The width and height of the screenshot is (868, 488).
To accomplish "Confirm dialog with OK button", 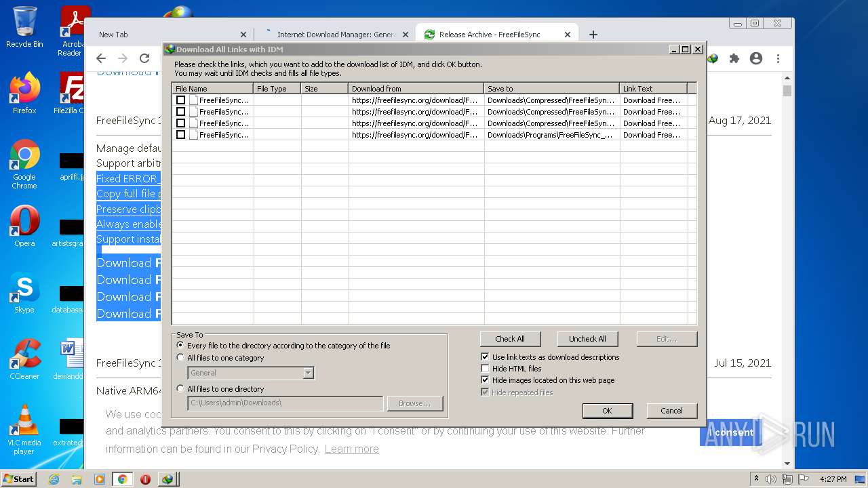I will tap(607, 411).
